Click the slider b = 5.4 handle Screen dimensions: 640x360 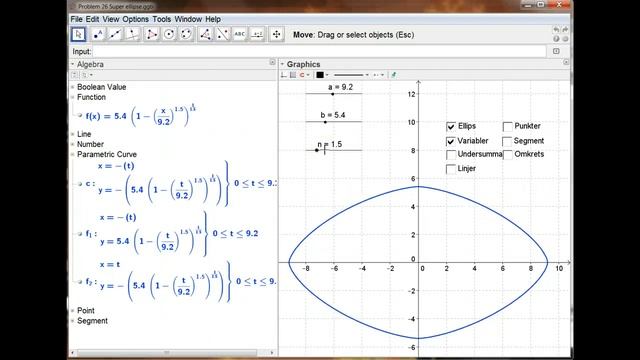(325, 122)
